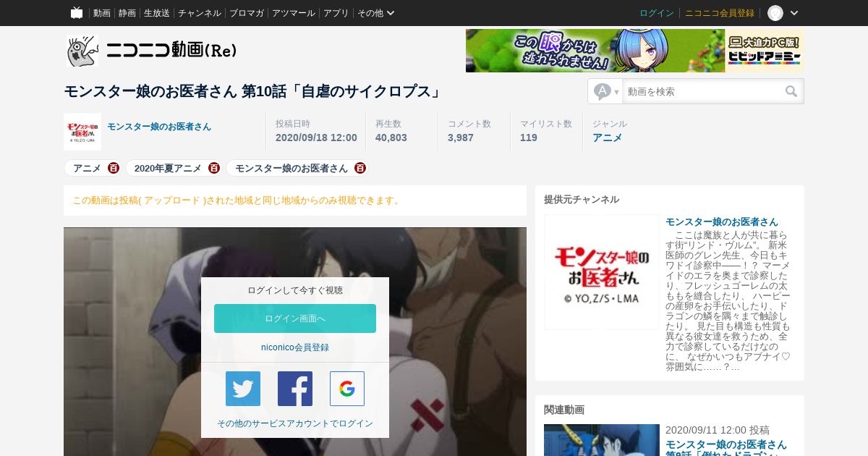
Task: Open related video 第9話 title link
Action: [x=726, y=449]
